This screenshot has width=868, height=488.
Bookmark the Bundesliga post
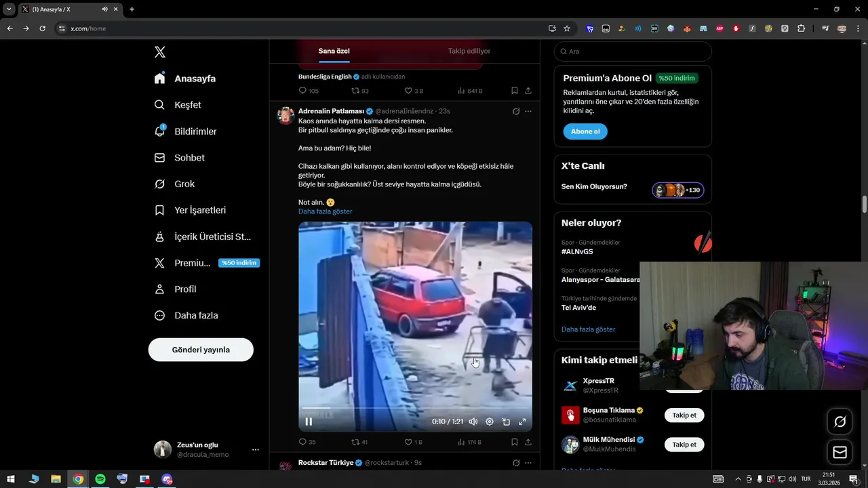[515, 91]
